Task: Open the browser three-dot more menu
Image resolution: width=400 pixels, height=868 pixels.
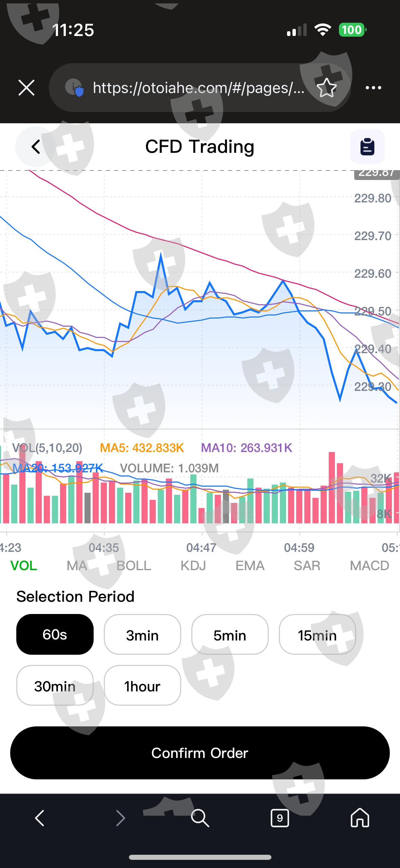Action: click(x=373, y=88)
